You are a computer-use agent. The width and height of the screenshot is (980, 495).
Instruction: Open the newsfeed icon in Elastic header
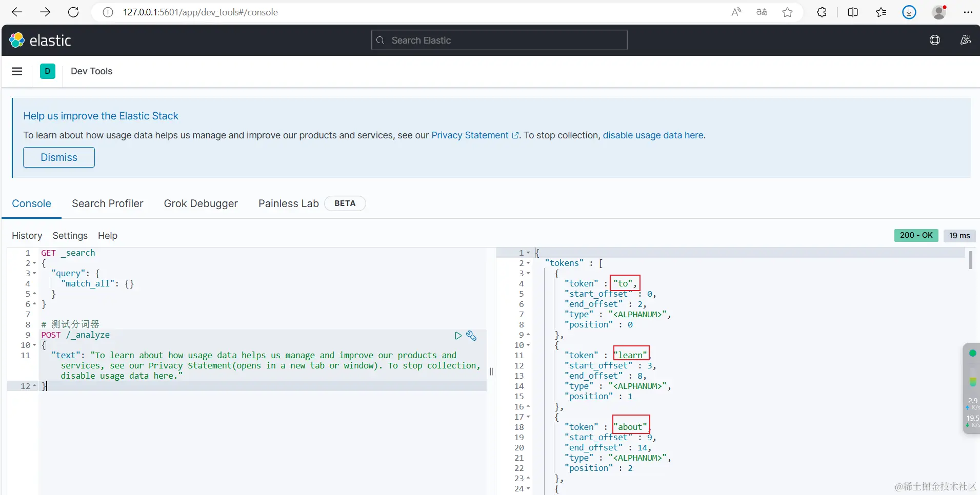966,40
